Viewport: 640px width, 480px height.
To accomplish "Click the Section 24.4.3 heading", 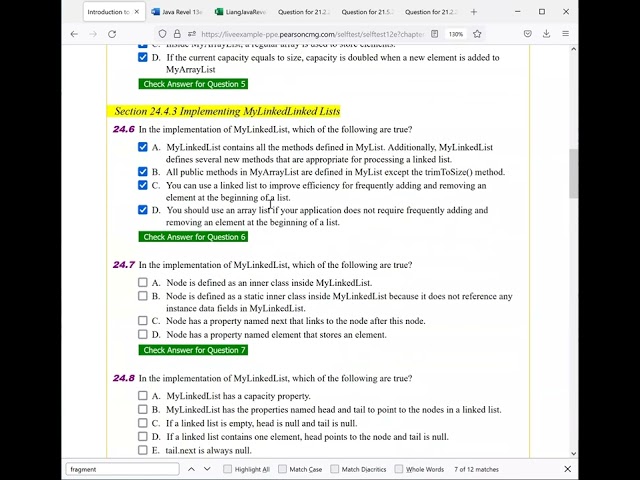I will 227,111.
